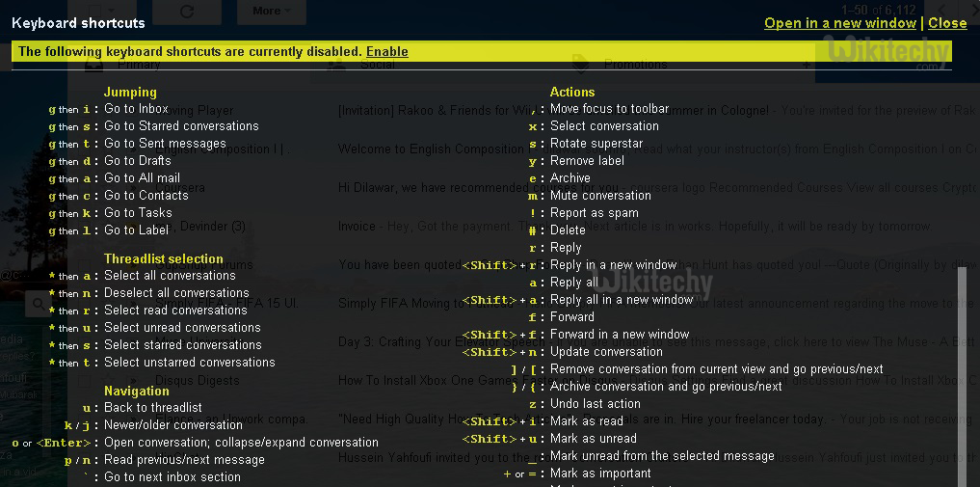Close the keyboard shortcuts overlay
Image resolution: width=980 pixels, height=487 pixels.
pos(947,23)
